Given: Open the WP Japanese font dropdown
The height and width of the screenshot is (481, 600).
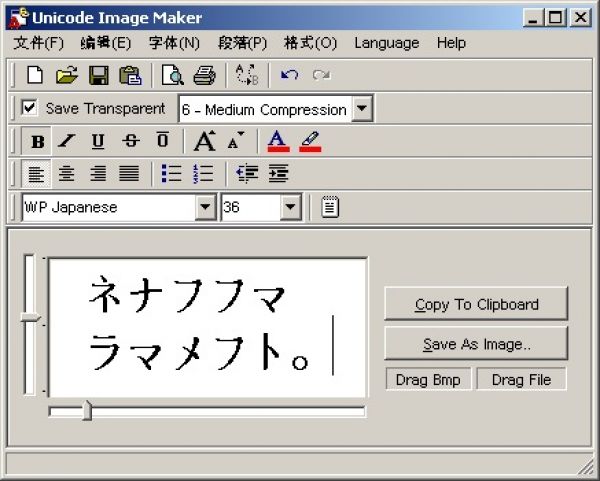Looking at the screenshot, I should tap(205, 207).
